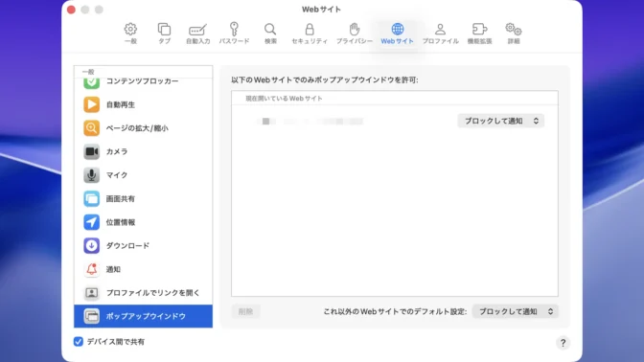Click the プロファイルでリンクを開く label

[152, 293]
